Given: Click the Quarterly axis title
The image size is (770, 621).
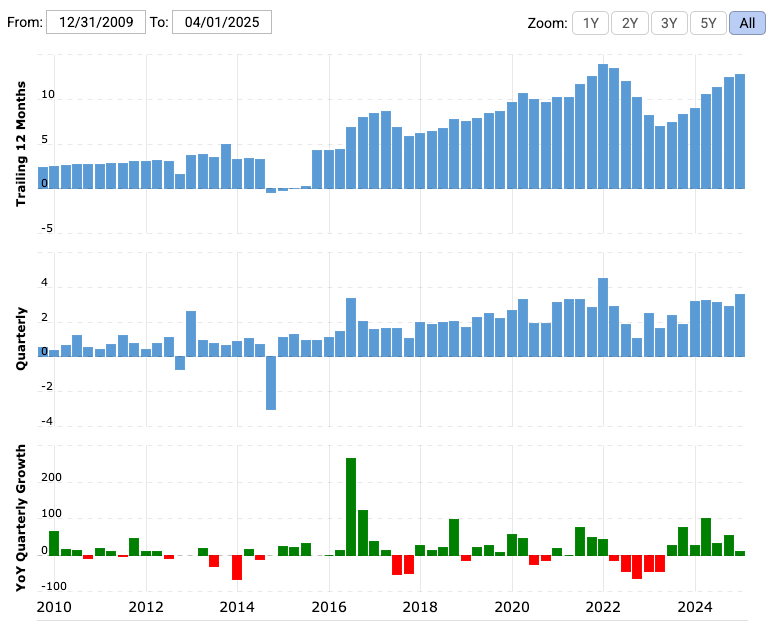Looking at the screenshot, I should (21, 339).
